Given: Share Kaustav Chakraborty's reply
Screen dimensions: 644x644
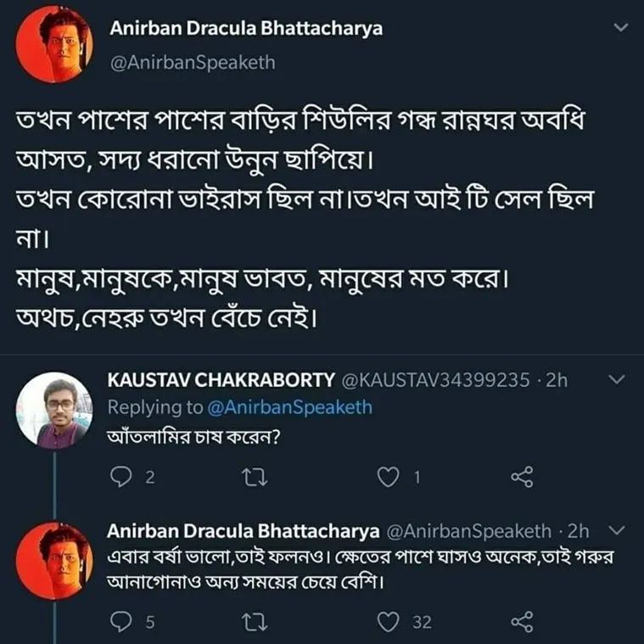Looking at the screenshot, I should coord(522,477).
